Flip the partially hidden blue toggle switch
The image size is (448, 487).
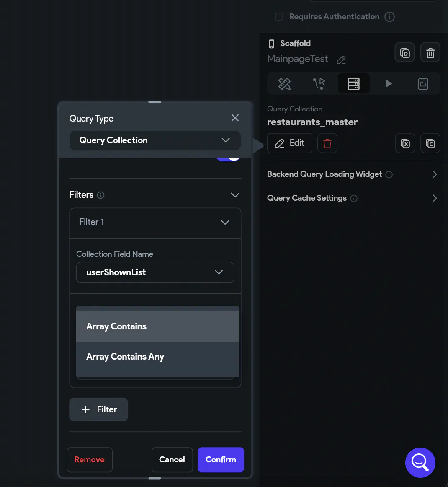point(228,159)
